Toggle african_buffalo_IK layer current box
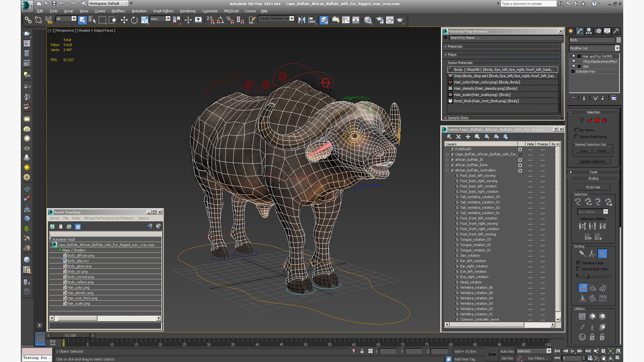 pyautogui.click(x=520, y=160)
